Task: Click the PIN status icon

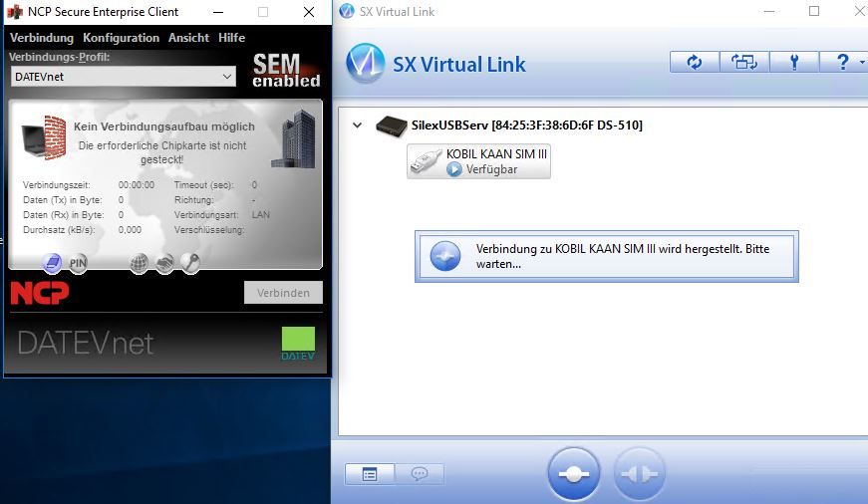Action: [x=78, y=263]
